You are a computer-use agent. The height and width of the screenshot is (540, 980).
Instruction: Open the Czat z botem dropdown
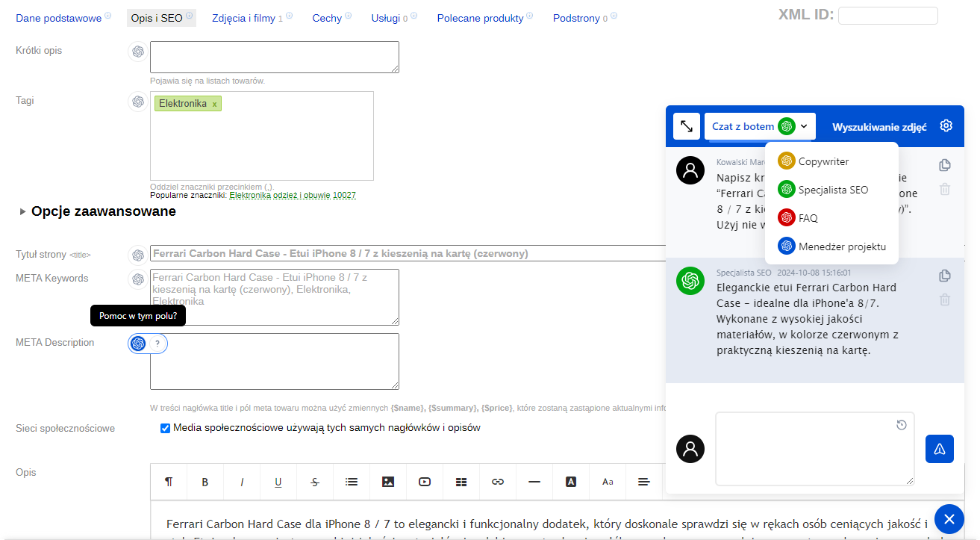(x=760, y=126)
